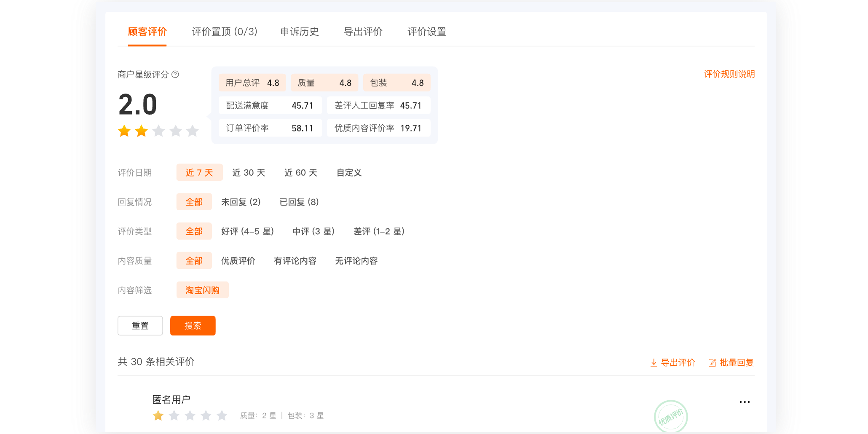The width and height of the screenshot is (868, 434).
Task: Click the 搜索 search button
Action: 193,325
